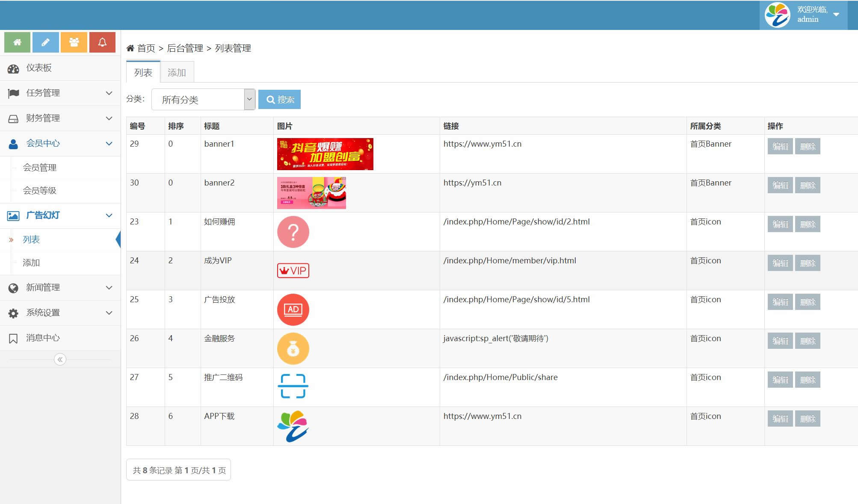Click 编辑 for the banner2 row
858x504 pixels.
(x=780, y=185)
